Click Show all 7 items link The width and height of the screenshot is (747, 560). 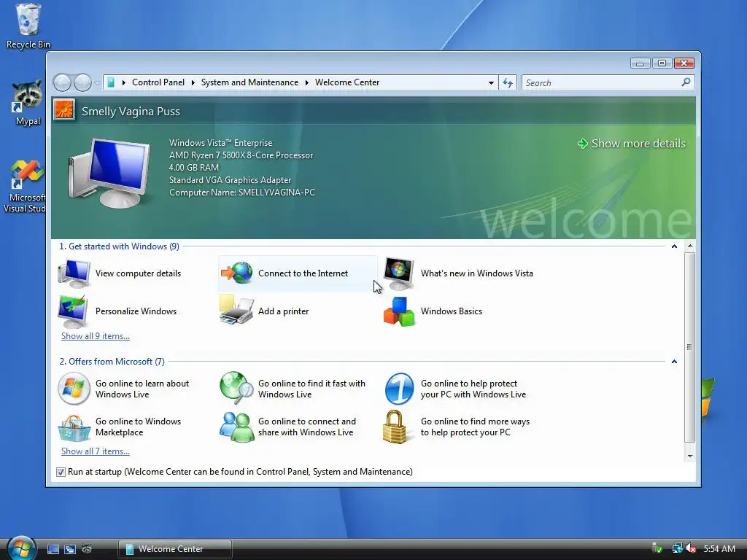(96, 451)
